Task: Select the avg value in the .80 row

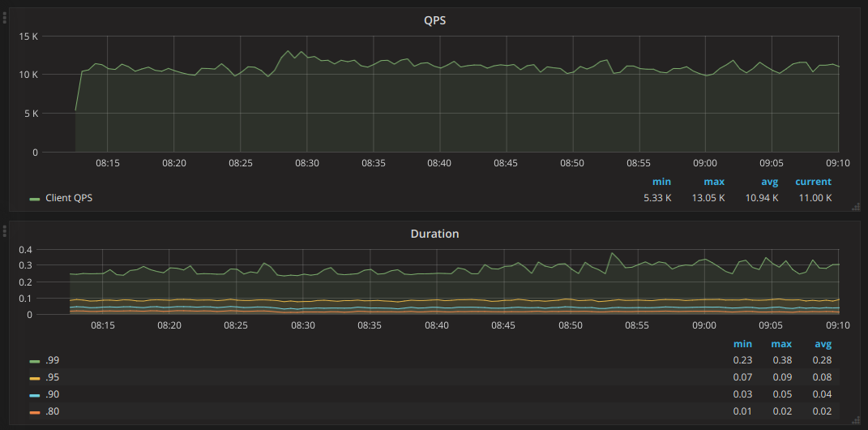Action: (x=822, y=411)
